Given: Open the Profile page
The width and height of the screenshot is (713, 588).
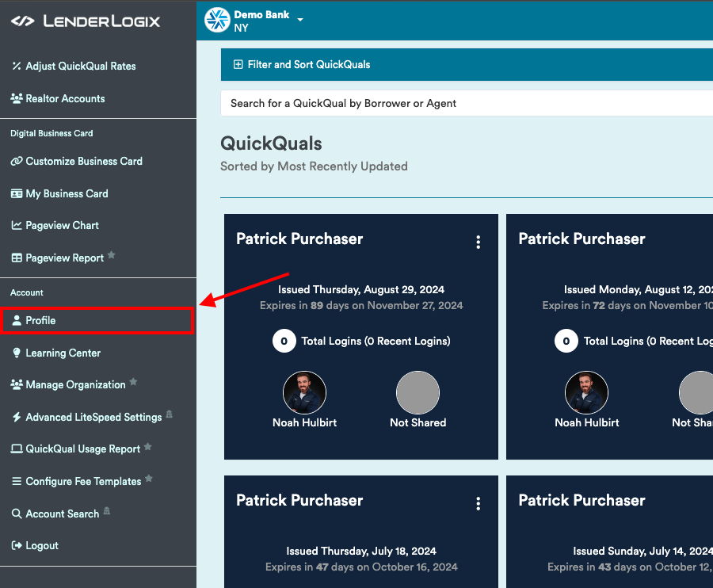Looking at the screenshot, I should (x=40, y=321).
